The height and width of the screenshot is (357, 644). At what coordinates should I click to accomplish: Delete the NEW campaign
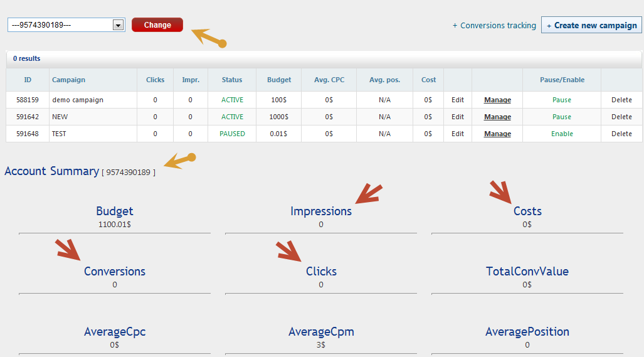(621, 117)
